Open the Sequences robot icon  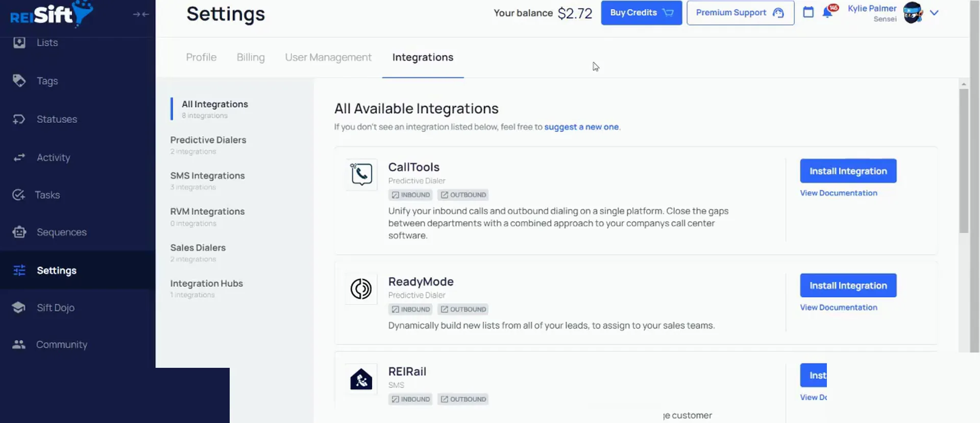click(x=19, y=232)
